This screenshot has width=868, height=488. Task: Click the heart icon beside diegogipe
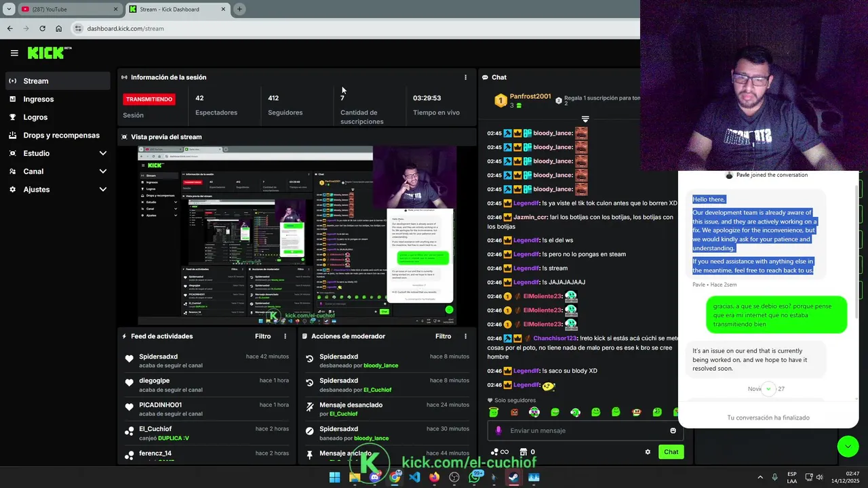pyautogui.click(x=130, y=383)
